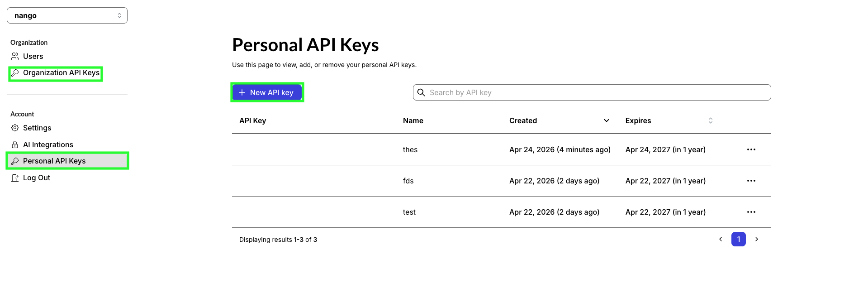
Task: Focus the Search by API key field
Action: point(592,92)
